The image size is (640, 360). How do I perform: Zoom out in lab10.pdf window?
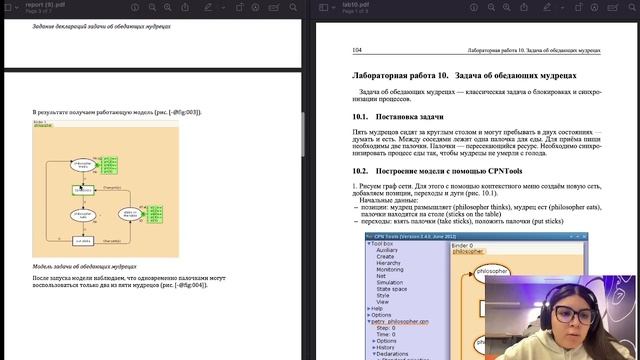(x=491, y=7)
